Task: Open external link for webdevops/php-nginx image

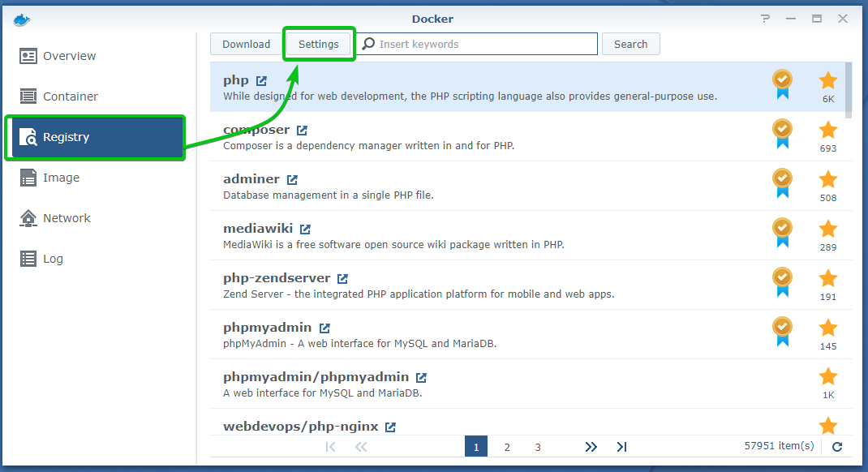Action: click(390, 427)
